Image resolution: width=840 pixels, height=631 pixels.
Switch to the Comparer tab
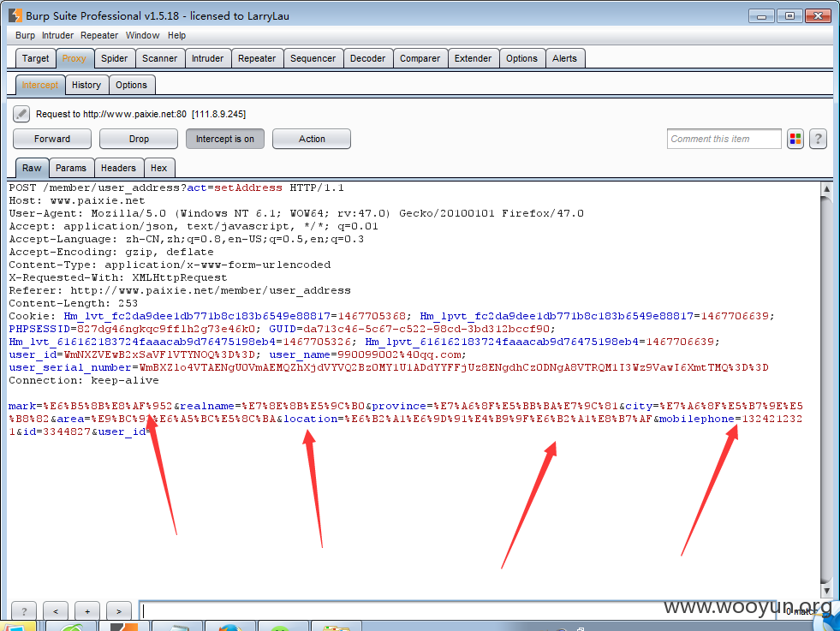coord(420,58)
